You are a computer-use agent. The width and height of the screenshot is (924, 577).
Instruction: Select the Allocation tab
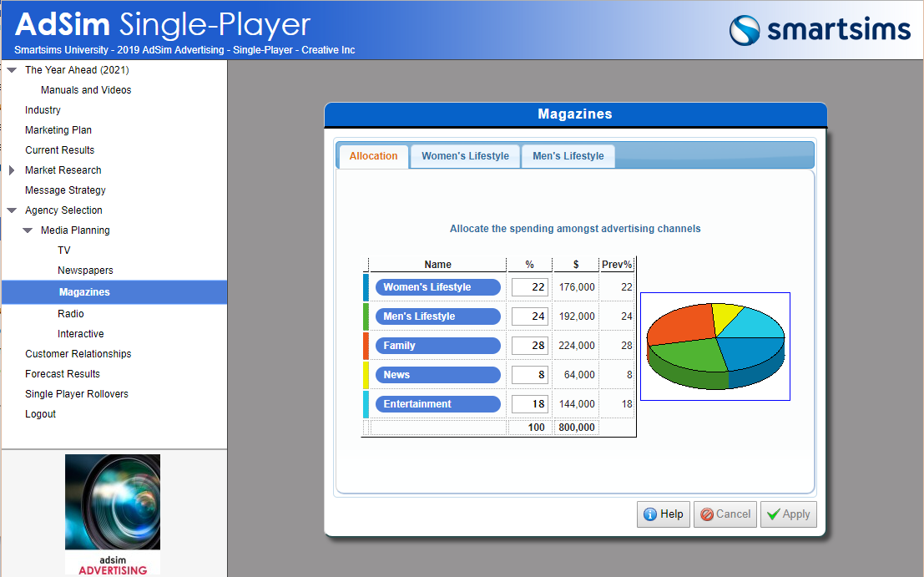coord(373,156)
